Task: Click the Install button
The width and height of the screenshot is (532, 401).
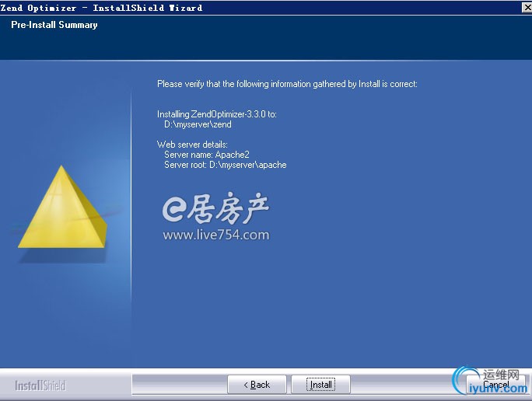Action: click(x=320, y=385)
